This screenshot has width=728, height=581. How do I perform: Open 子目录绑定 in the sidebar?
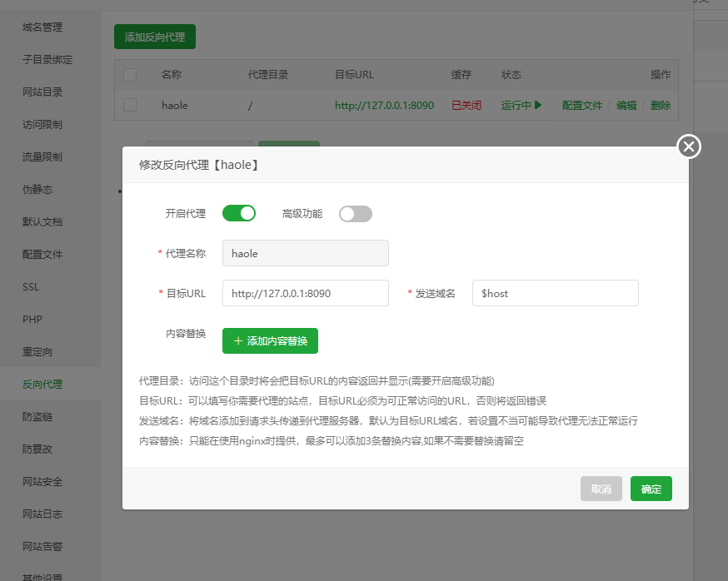pos(47,60)
